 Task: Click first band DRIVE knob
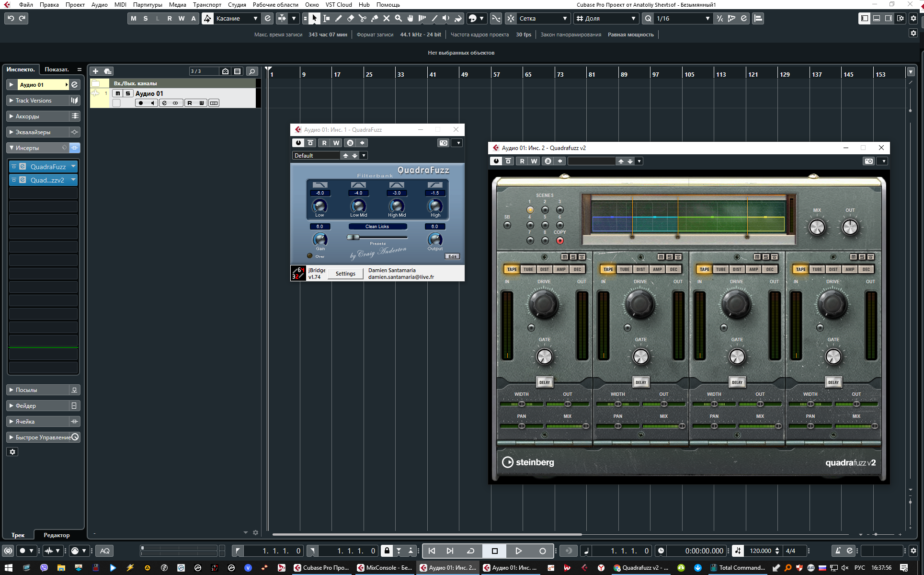pos(543,304)
